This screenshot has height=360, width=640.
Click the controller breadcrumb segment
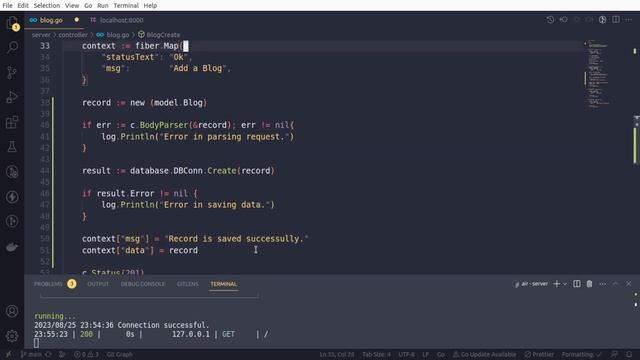[x=73, y=35]
